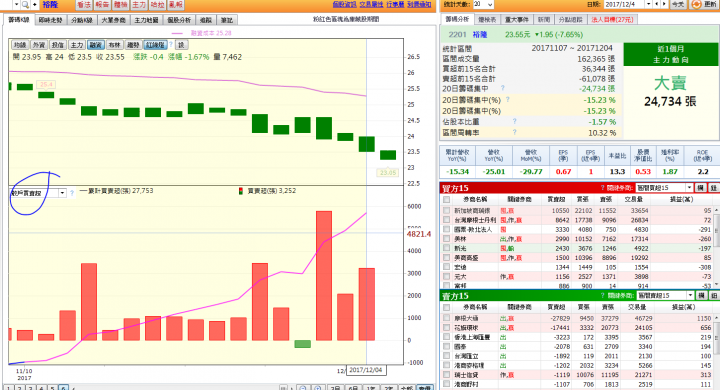Click help icon beside 佔股本比重
This screenshot has height=390, width=720.
(x=514, y=121)
